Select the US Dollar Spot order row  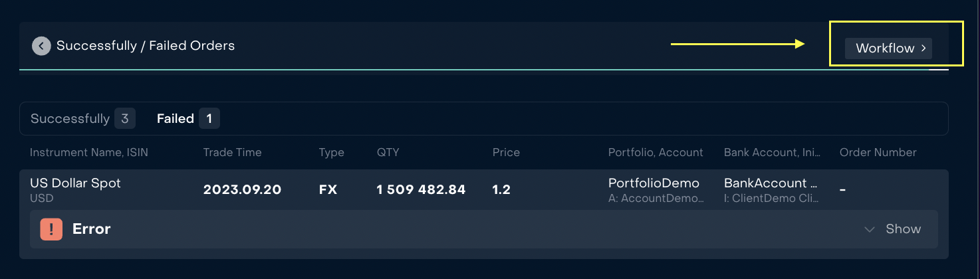coord(484,189)
